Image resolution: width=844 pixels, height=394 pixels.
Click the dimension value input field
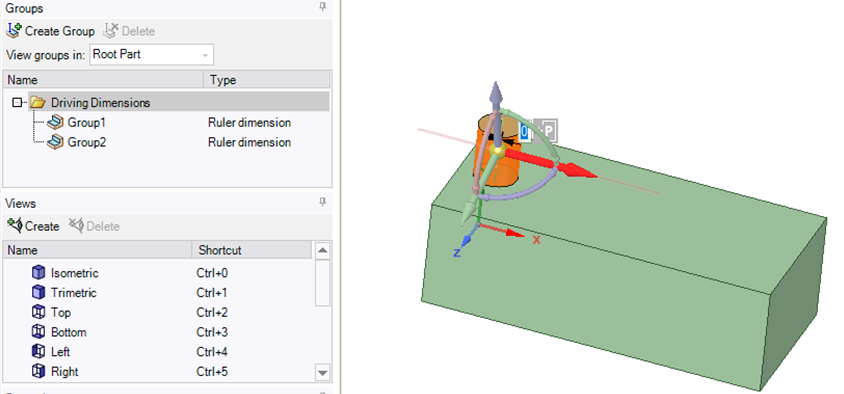coord(526,130)
